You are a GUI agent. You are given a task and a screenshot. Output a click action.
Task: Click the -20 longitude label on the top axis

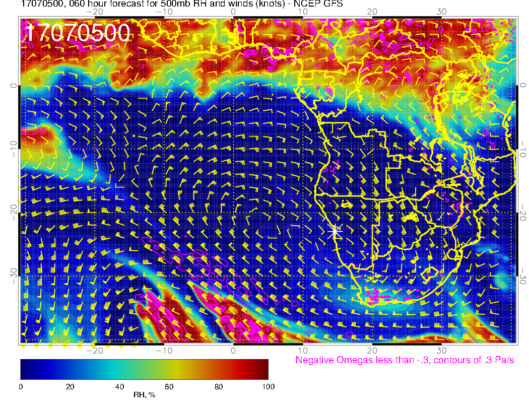point(94,12)
